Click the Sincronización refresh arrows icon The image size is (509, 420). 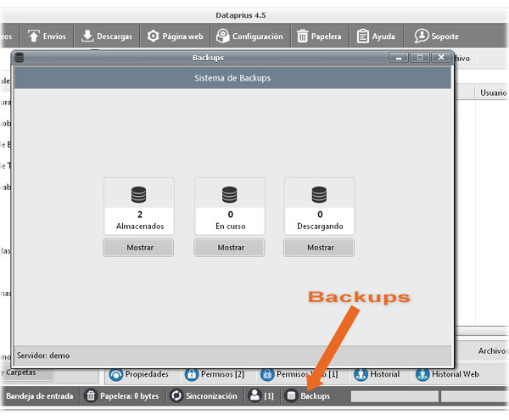pos(176,396)
